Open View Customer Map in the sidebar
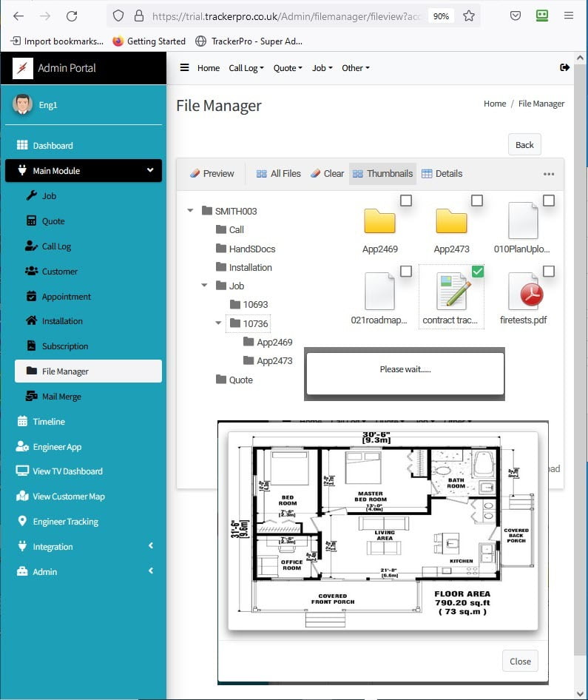This screenshot has height=700, width=588. 68,497
